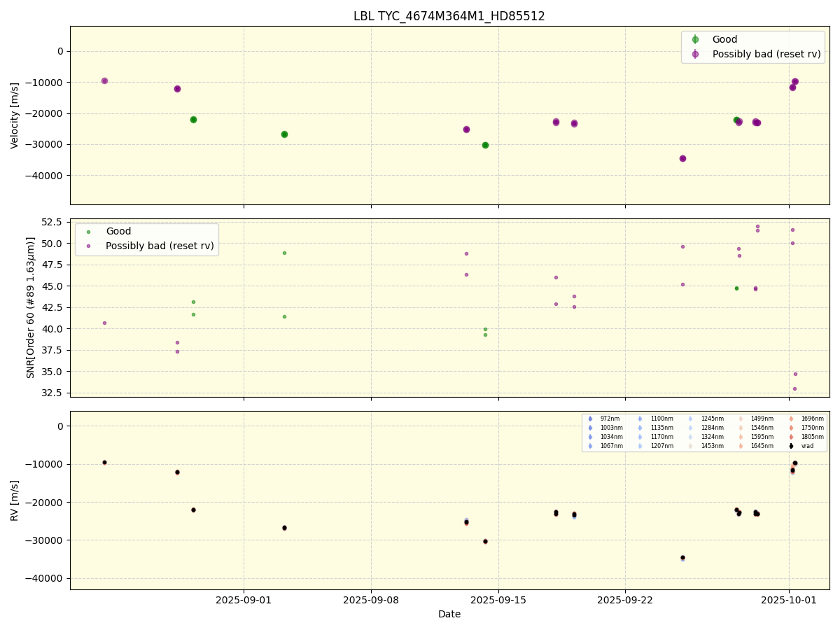Screen dimensions: 840x630
Task: Select the 2025-09-15 date tick label
Action: coord(498,600)
